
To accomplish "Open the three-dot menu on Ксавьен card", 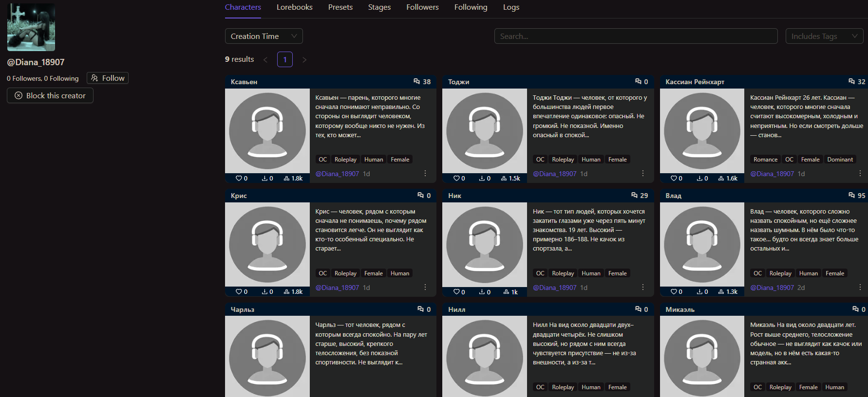I will pyautogui.click(x=425, y=173).
